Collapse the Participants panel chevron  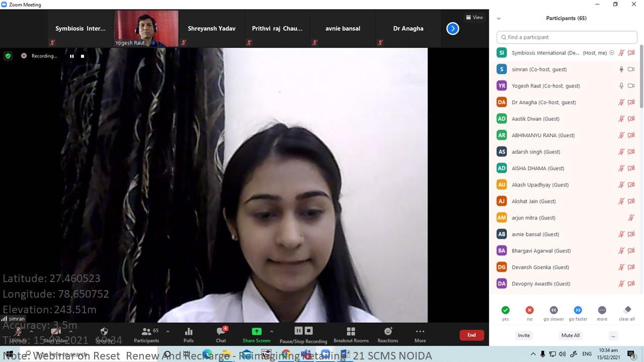499,19
